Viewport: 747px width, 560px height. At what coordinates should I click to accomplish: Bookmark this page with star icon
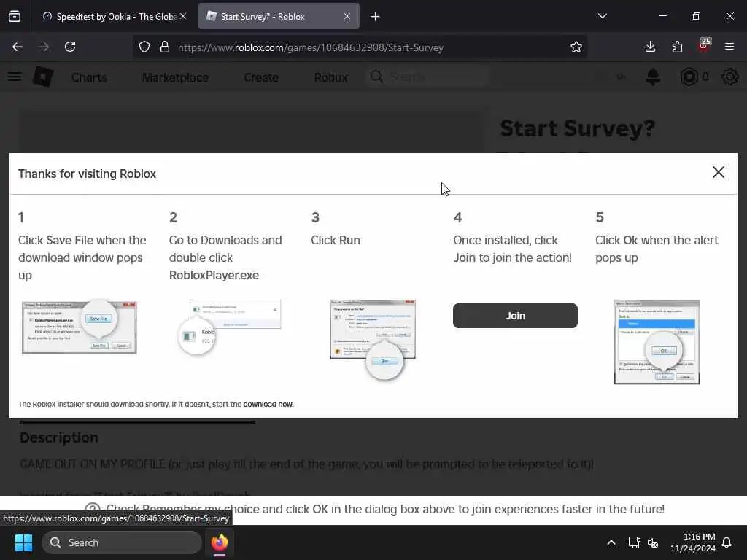point(576,47)
